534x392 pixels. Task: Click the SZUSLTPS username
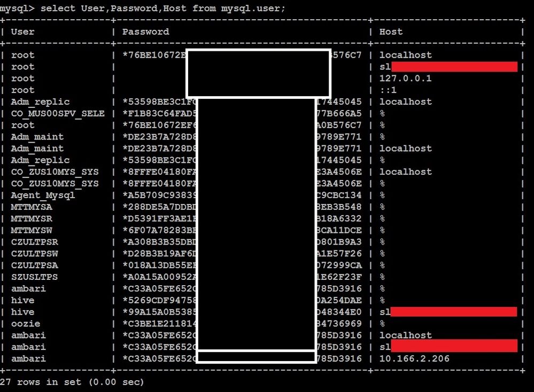pos(34,277)
